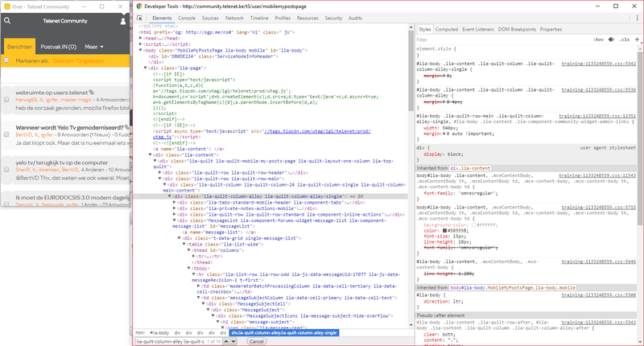Select the Berichten tab

click(x=19, y=47)
